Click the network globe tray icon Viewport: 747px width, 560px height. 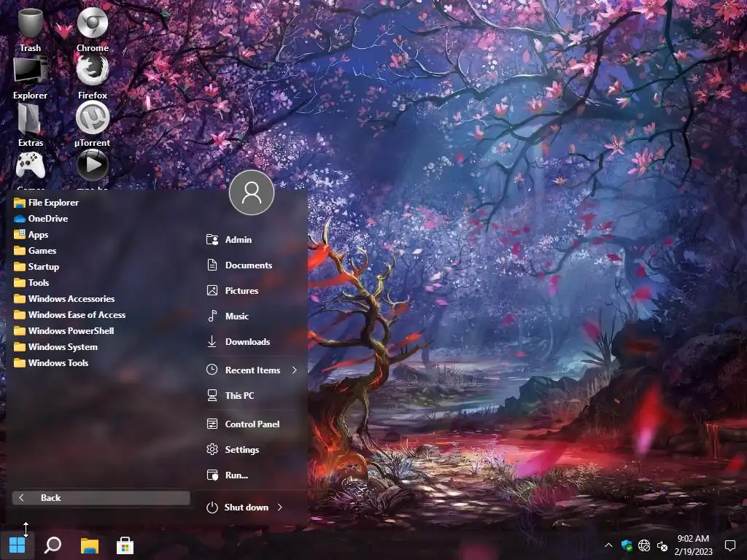pos(644,545)
